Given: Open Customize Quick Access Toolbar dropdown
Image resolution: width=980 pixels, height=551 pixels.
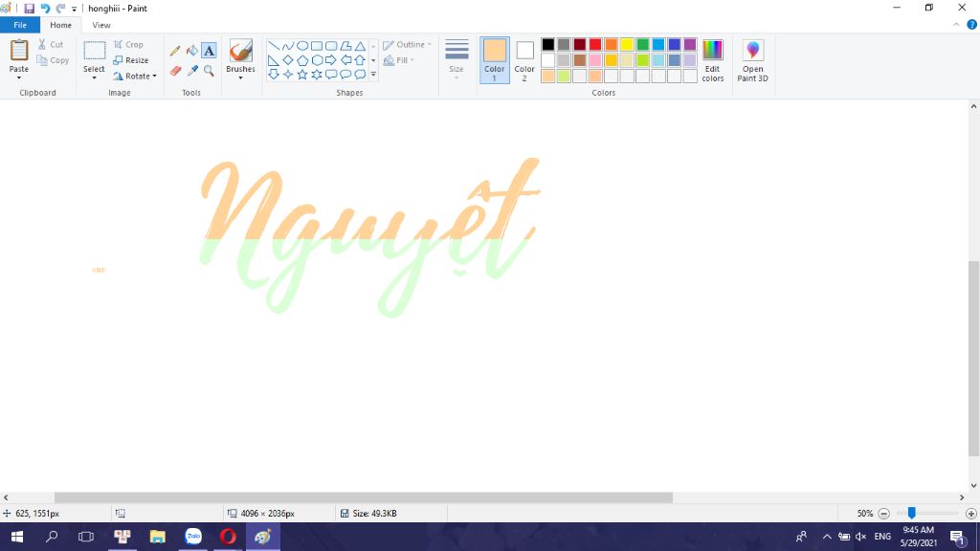Looking at the screenshot, I should click(75, 9).
